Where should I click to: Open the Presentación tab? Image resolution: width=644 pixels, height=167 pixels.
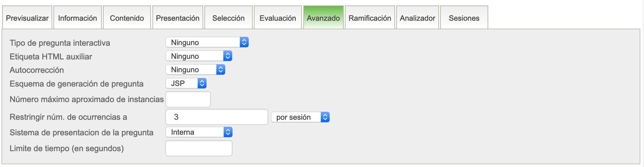tap(177, 18)
